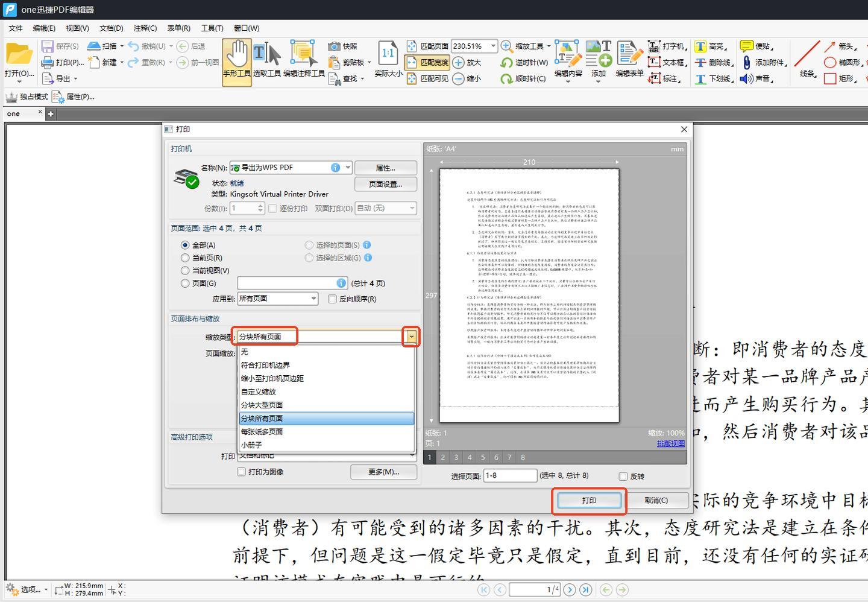868x602 pixels.
Task: Select the Sticky Note (便贴) tool
Action: [x=746, y=46]
